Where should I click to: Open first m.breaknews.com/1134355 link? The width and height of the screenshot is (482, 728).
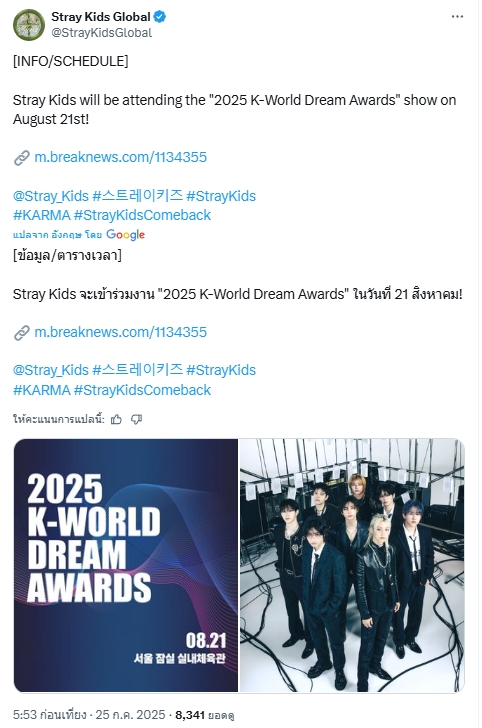click(x=121, y=157)
